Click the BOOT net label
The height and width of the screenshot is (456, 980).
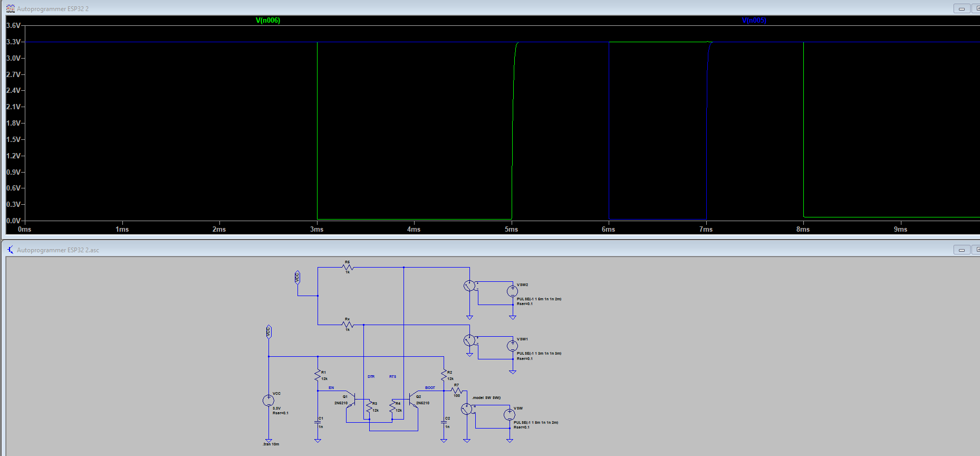pyautogui.click(x=430, y=388)
